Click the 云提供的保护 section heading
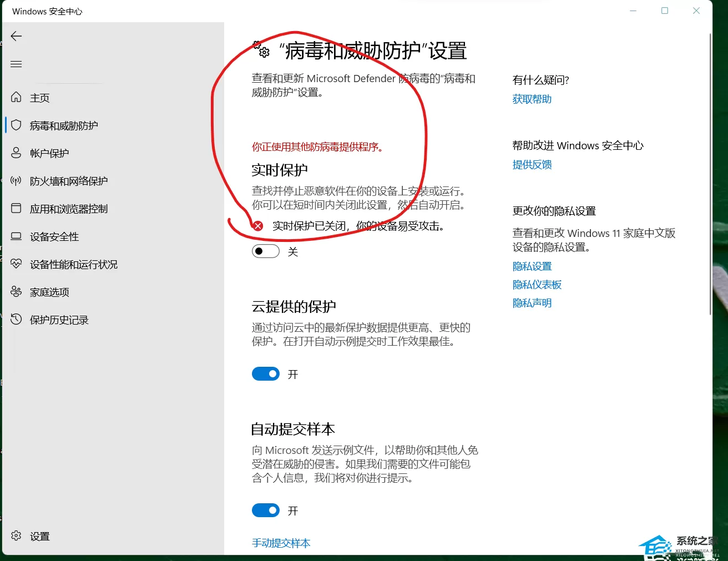The image size is (728, 561). pos(294,306)
